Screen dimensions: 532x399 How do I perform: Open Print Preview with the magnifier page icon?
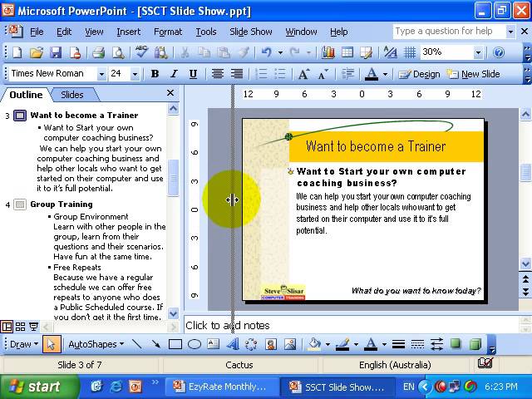(118, 52)
